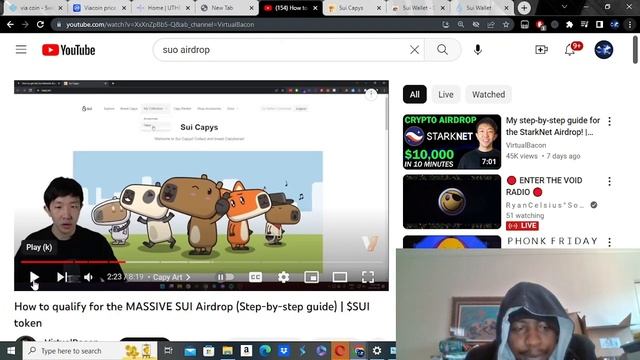This screenshot has height=360, width=640.
Task: Open options menu for StarkNet video
Action: (609, 121)
